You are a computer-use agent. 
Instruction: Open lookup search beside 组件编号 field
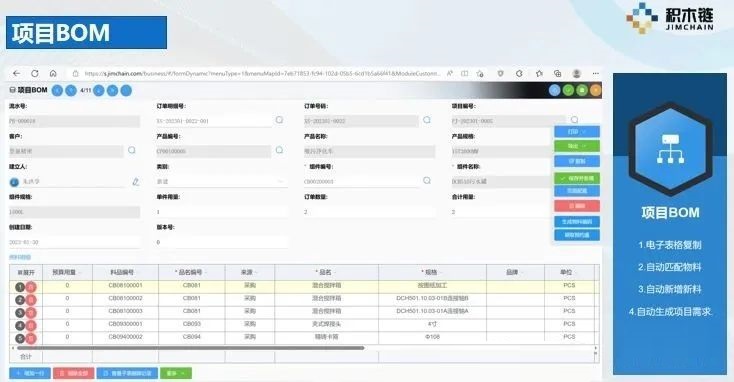(427, 181)
